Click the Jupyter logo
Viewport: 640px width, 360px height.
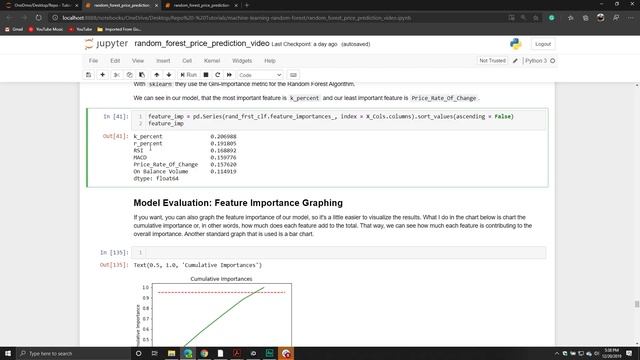tap(106, 44)
